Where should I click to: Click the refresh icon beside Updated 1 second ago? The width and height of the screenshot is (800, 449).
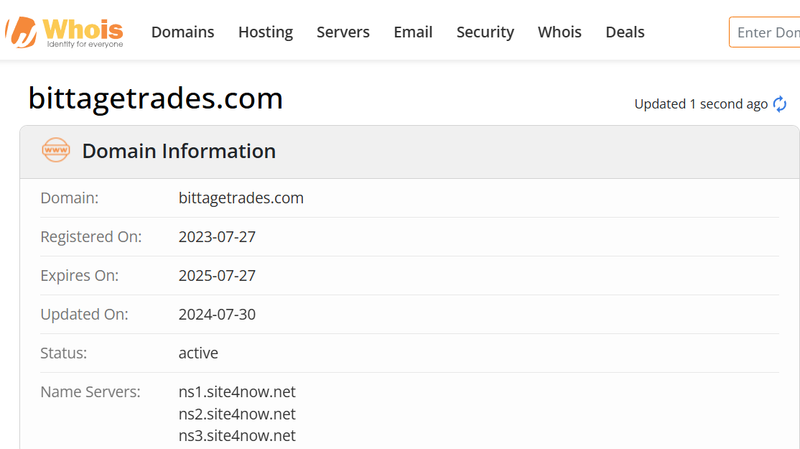tap(780, 104)
